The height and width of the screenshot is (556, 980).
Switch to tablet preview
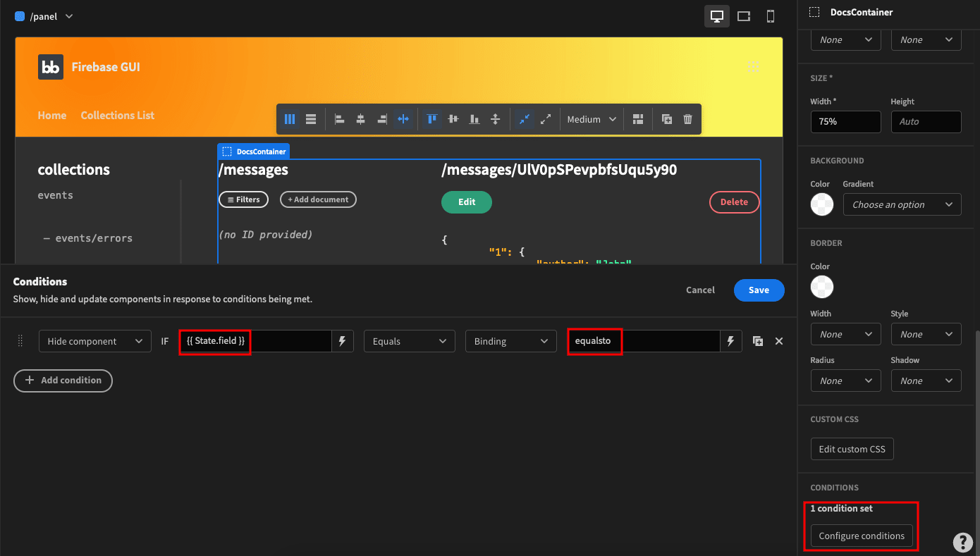coord(744,16)
